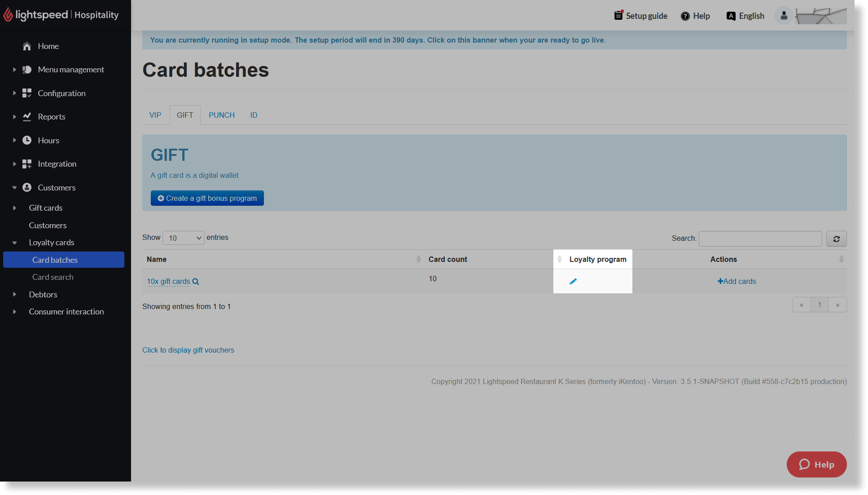The image size is (868, 495).
Task: Click Create a gift bonus program button
Action: click(207, 197)
